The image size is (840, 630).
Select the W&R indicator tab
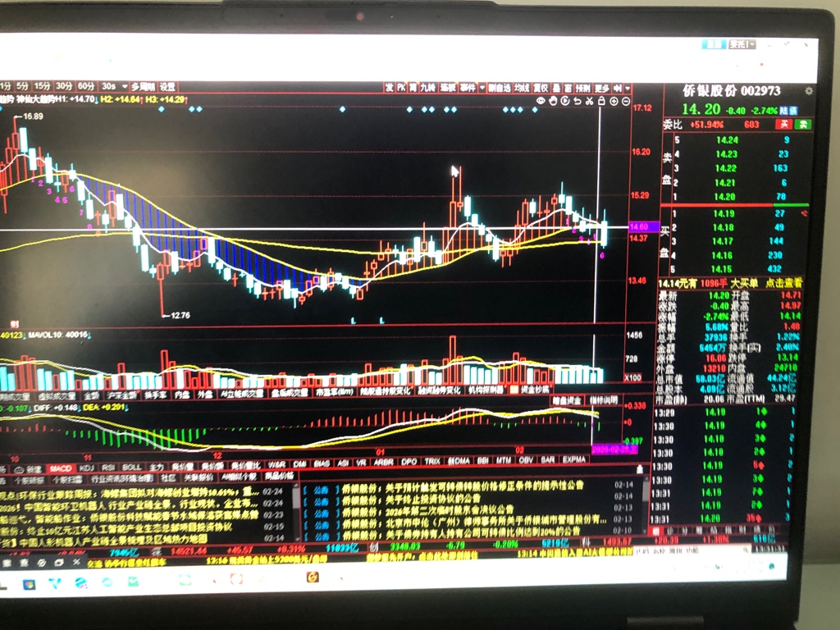pos(277,464)
